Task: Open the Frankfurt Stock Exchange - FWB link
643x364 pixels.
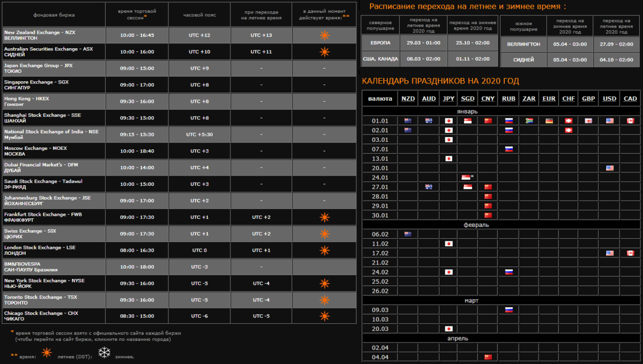Action: point(42,214)
